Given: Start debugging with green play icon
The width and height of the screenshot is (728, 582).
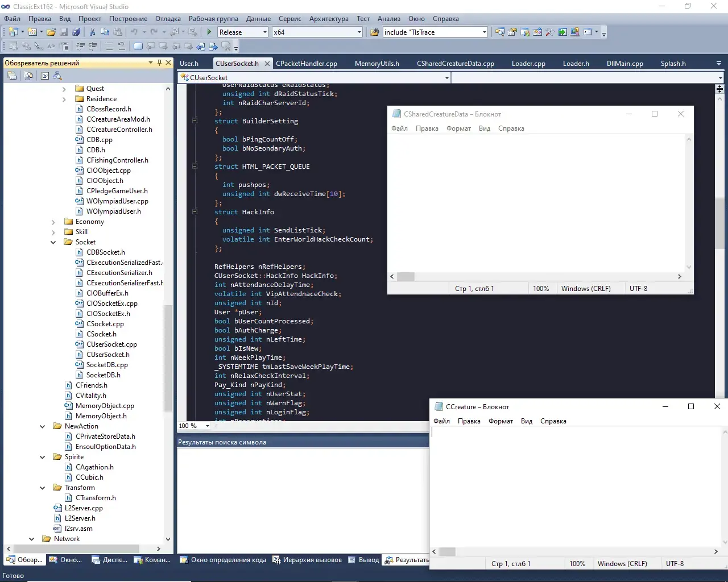Looking at the screenshot, I should click(209, 32).
